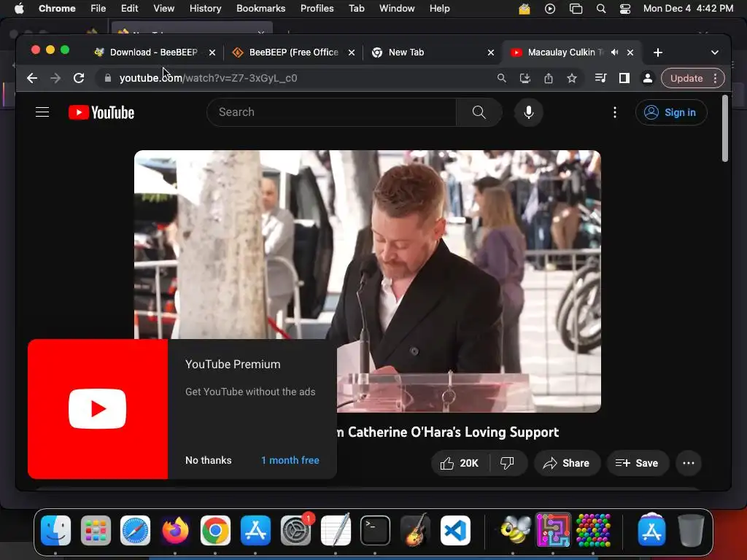Open BeeBEEP bee icon in Dock
The width and height of the screenshot is (747, 560).
(x=516, y=530)
